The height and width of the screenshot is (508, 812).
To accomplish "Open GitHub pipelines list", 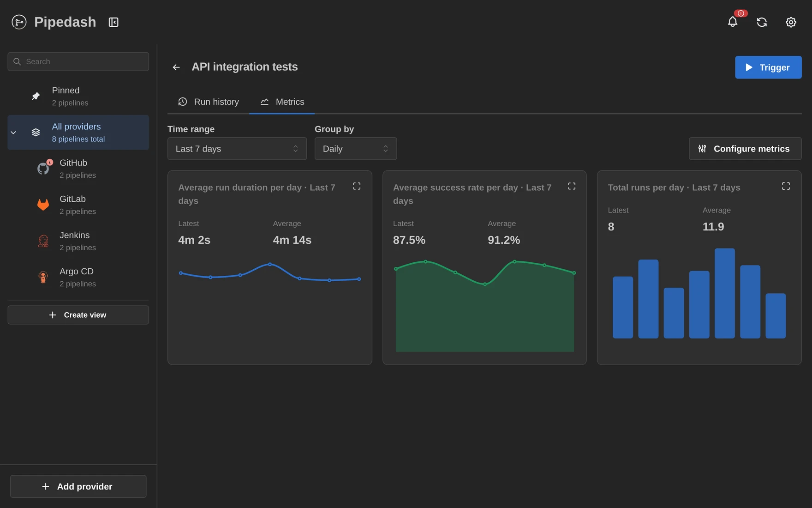I will (78, 169).
